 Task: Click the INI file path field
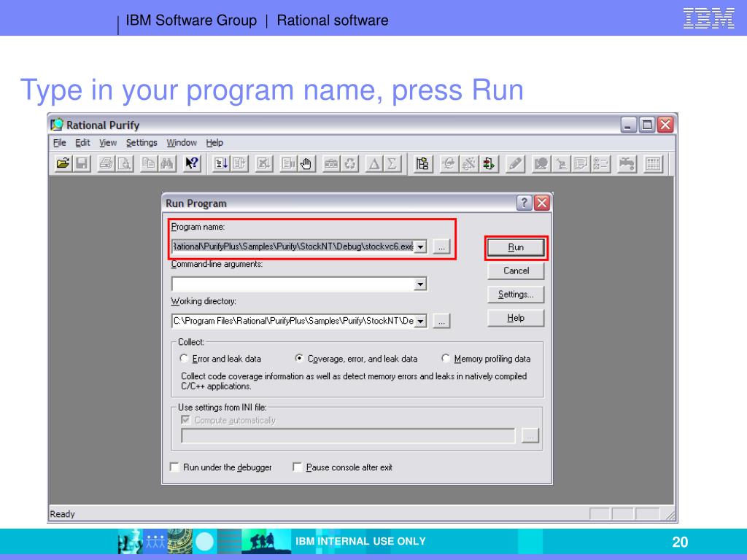pos(348,436)
